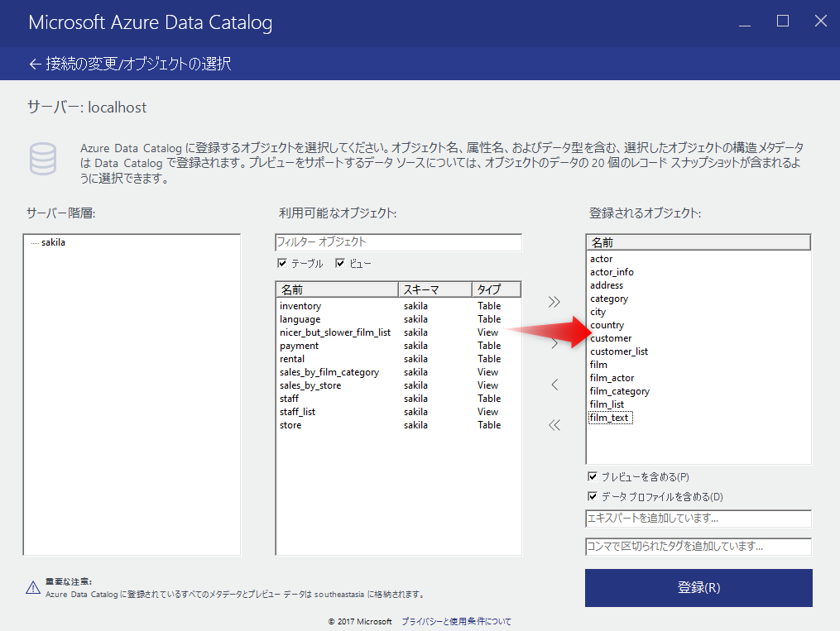Select film_category in registered objects
The image size is (840, 631).
(x=620, y=391)
